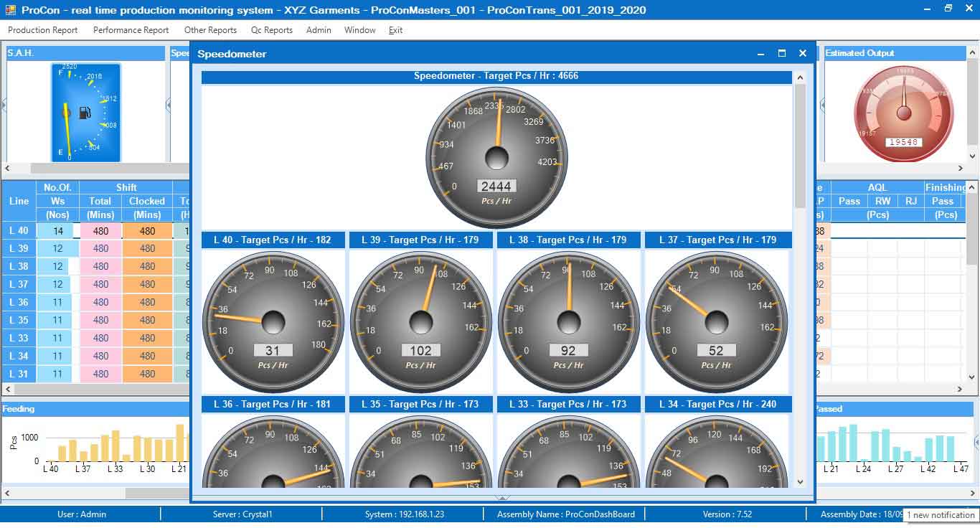Open the Production Report menu
980x528 pixels.
coord(42,30)
